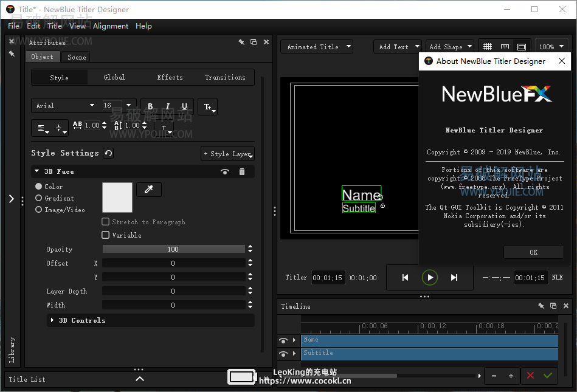The height and width of the screenshot is (392, 577).
Task: Select the Gradient fill radio button
Action: (x=39, y=198)
